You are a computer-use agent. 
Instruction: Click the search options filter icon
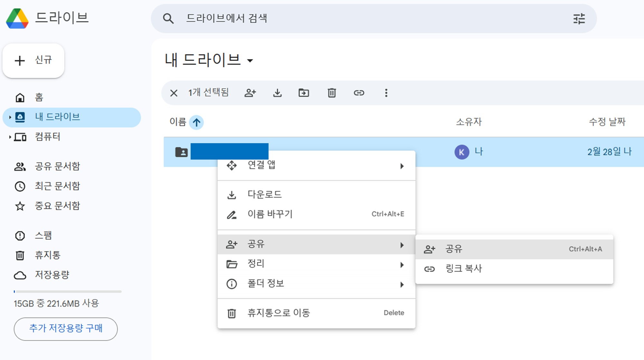click(579, 19)
